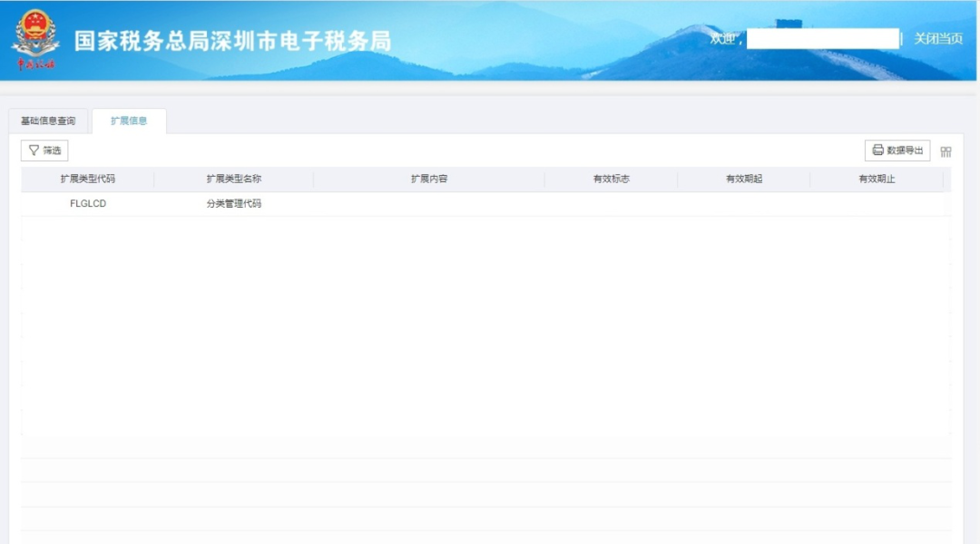
Task: Open the 筛选 filter button
Action: pyautogui.click(x=44, y=151)
